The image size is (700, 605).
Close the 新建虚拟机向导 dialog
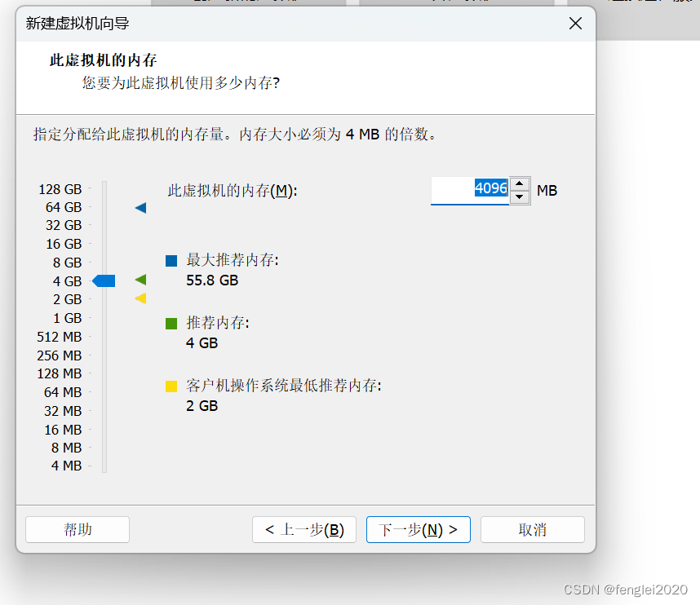coord(575,23)
